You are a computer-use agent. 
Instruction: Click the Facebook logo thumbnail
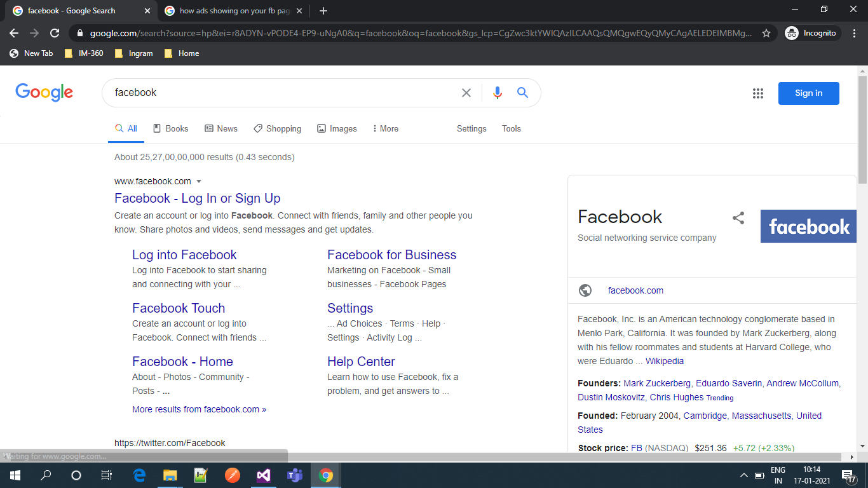coord(808,226)
